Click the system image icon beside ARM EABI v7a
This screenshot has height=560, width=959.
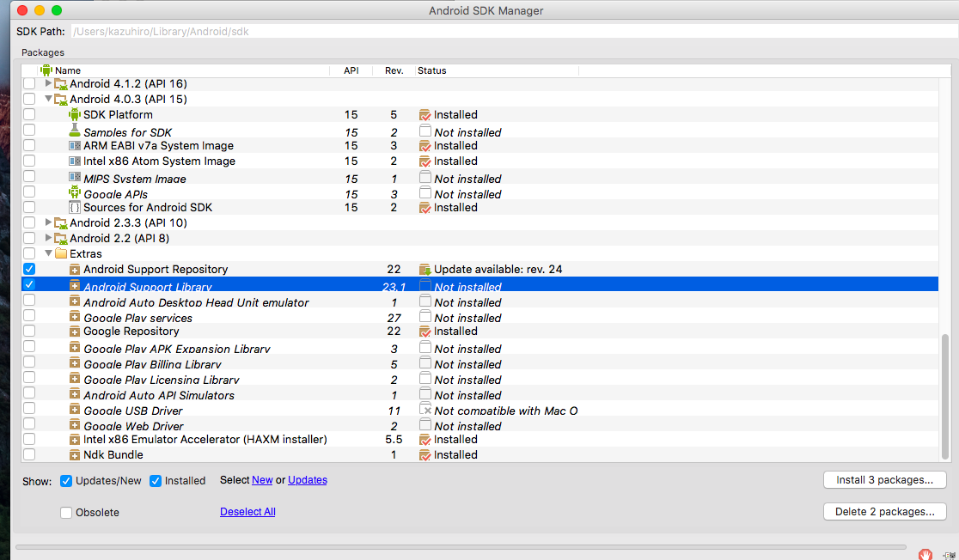pos(76,145)
